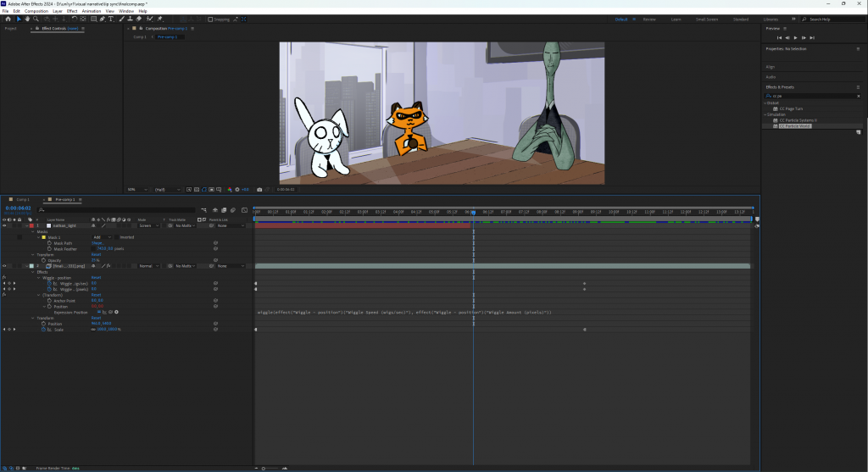Take a snapshot with the camera icon
This screenshot has width=868, height=472.
point(259,189)
